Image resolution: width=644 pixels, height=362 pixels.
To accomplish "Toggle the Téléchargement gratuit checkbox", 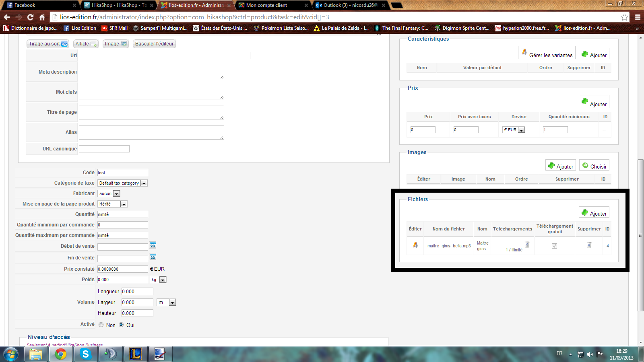I will click(x=554, y=246).
